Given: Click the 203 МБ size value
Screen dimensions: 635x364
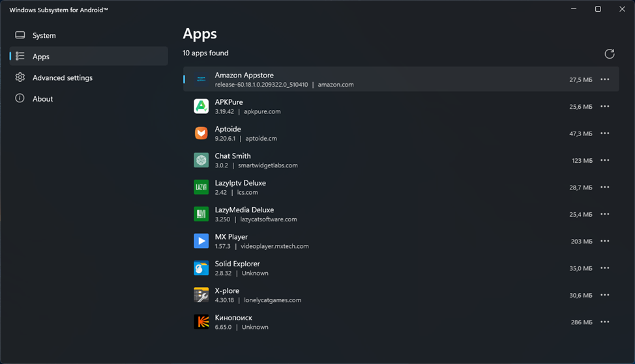Looking at the screenshot, I should click(582, 242).
